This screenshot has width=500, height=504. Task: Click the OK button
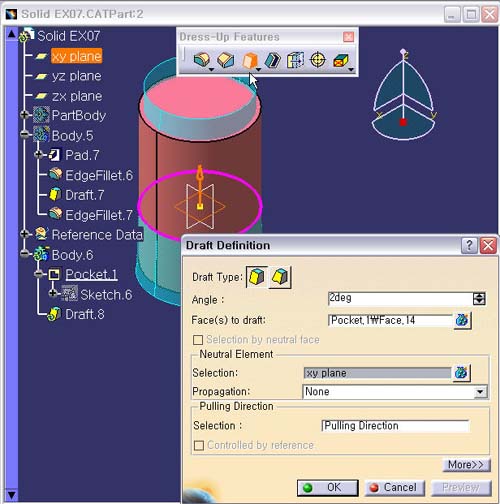(x=328, y=488)
